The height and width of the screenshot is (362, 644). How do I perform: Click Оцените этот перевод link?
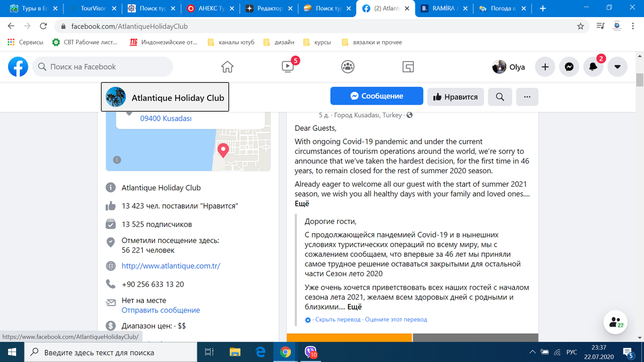click(396, 320)
